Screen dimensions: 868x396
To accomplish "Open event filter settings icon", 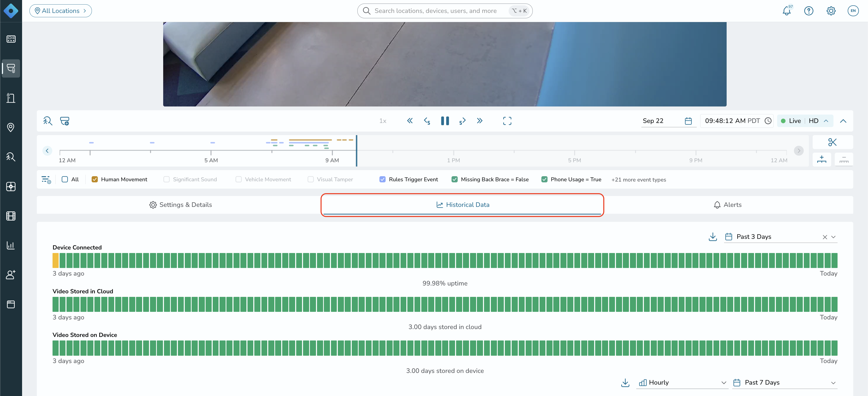I will tap(46, 179).
